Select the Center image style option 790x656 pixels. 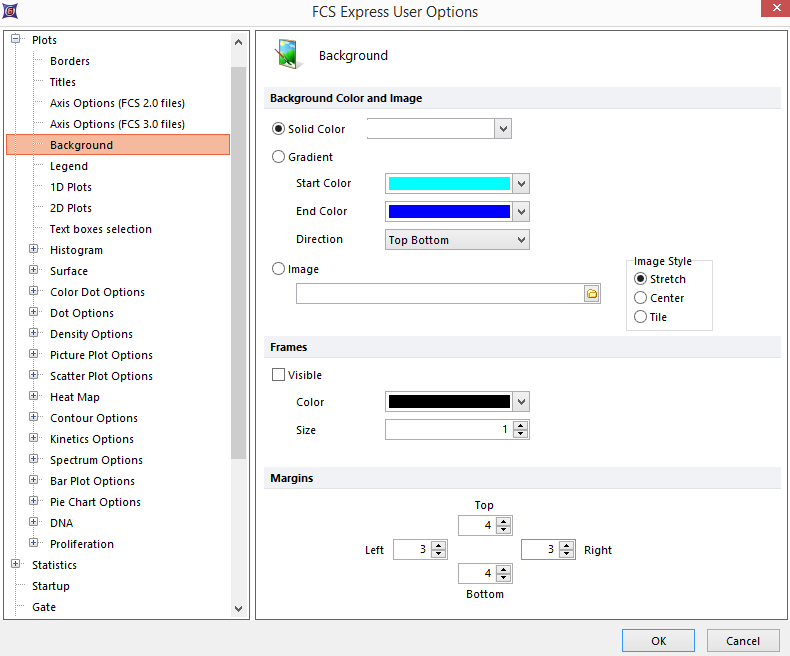[x=641, y=298]
